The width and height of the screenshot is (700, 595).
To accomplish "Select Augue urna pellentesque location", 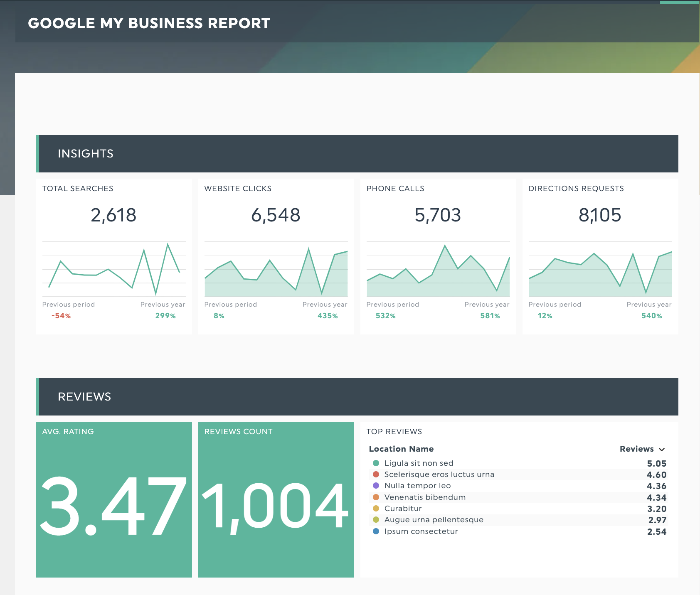I will point(434,520).
